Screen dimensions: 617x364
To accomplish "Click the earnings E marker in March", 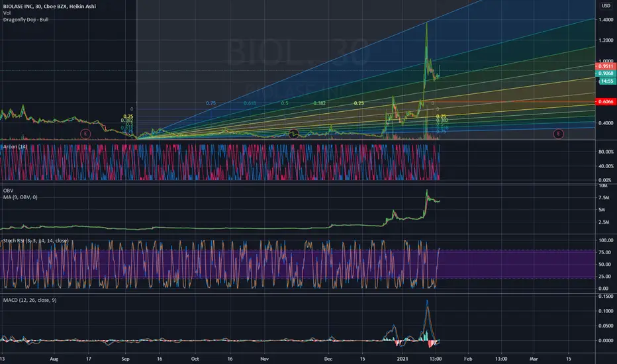I will coord(558,134).
